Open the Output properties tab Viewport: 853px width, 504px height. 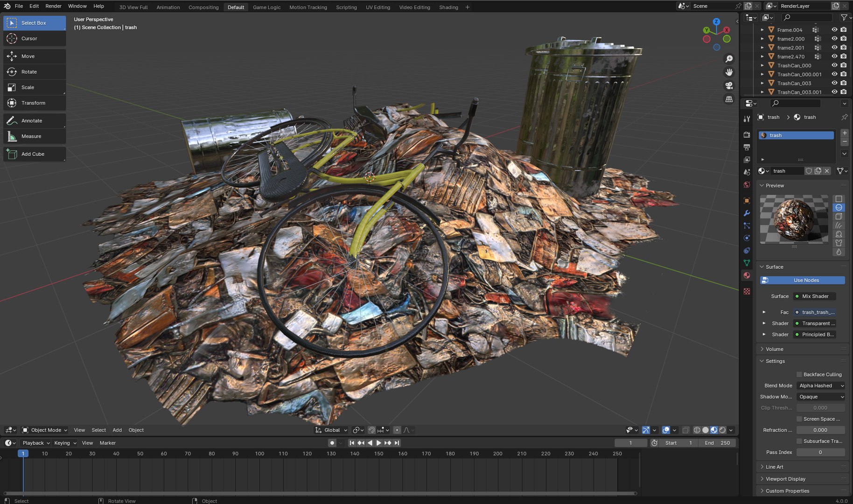[747, 147]
